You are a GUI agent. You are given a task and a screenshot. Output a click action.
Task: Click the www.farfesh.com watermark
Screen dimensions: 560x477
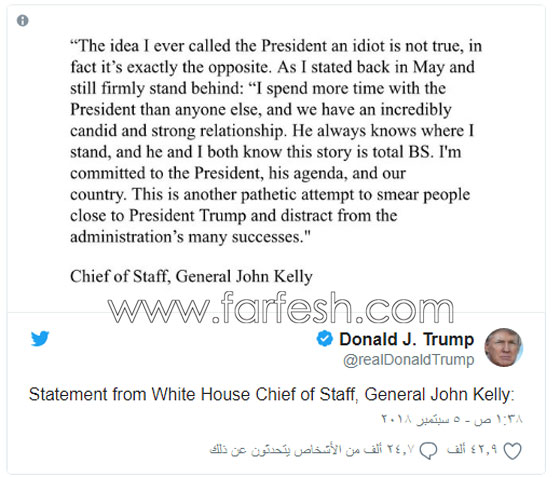tap(281, 308)
